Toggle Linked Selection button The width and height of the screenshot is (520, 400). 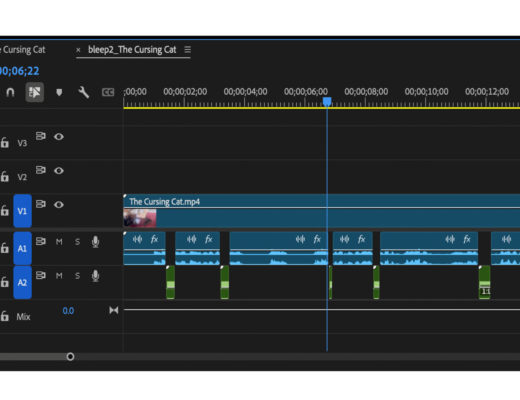click(35, 92)
